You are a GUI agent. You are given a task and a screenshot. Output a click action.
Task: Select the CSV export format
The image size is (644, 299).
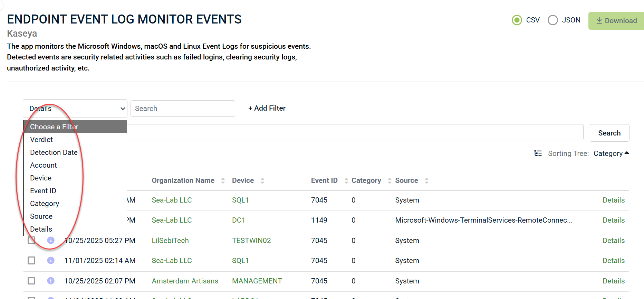[517, 20]
